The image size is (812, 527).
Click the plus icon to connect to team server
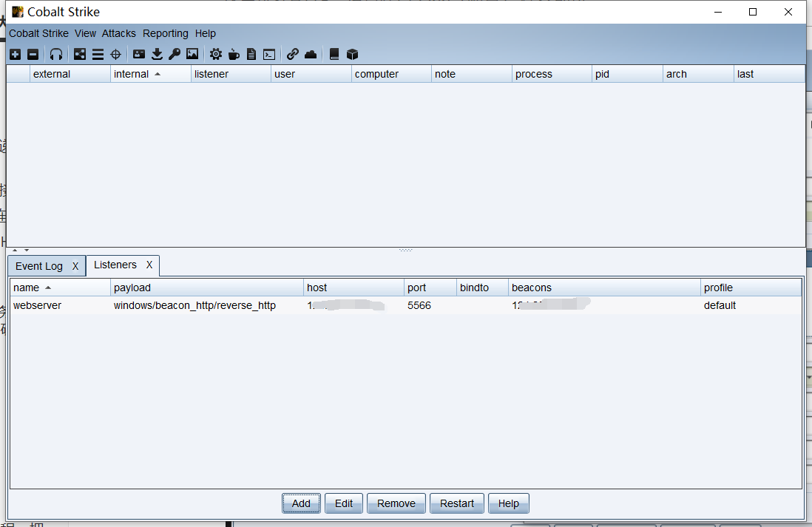pyautogui.click(x=15, y=55)
